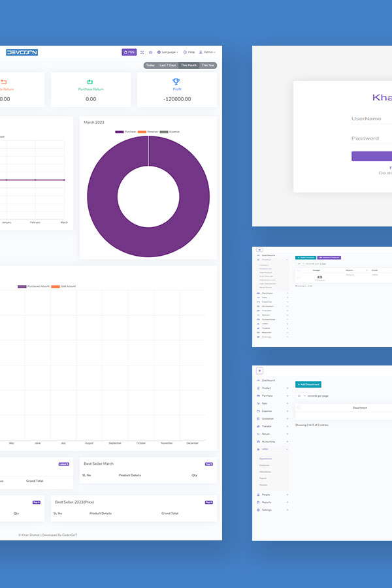Toggle fullscreen using the expand arrows icon

142,52
